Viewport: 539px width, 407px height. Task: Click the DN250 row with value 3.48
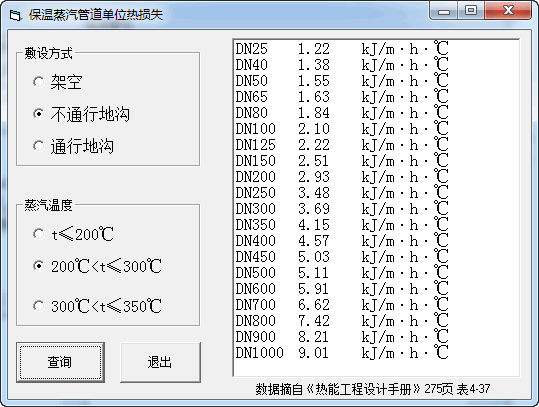click(x=342, y=192)
